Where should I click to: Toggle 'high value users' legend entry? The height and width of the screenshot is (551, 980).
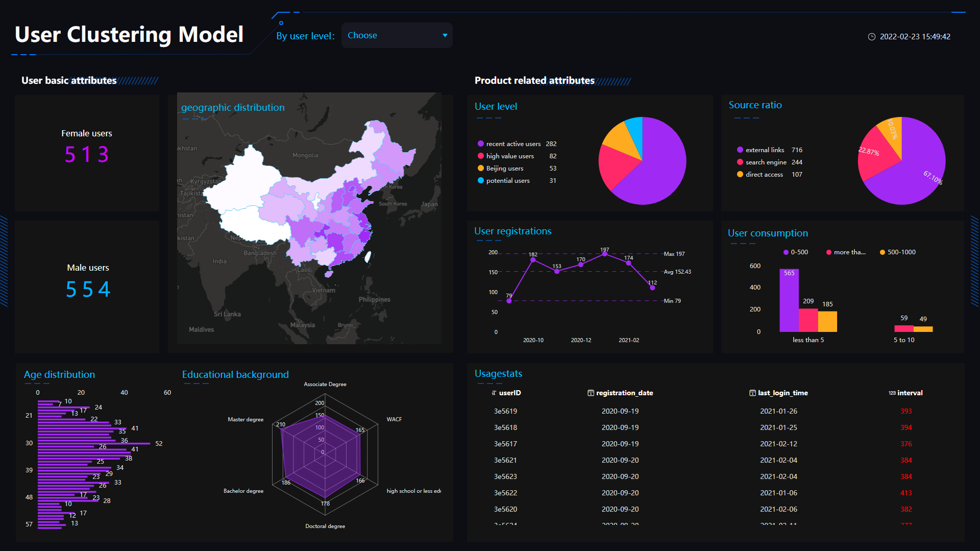[x=517, y=156]
